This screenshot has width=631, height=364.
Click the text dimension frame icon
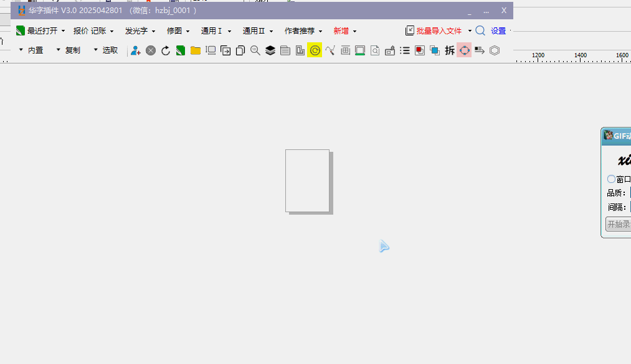(211, 50)
